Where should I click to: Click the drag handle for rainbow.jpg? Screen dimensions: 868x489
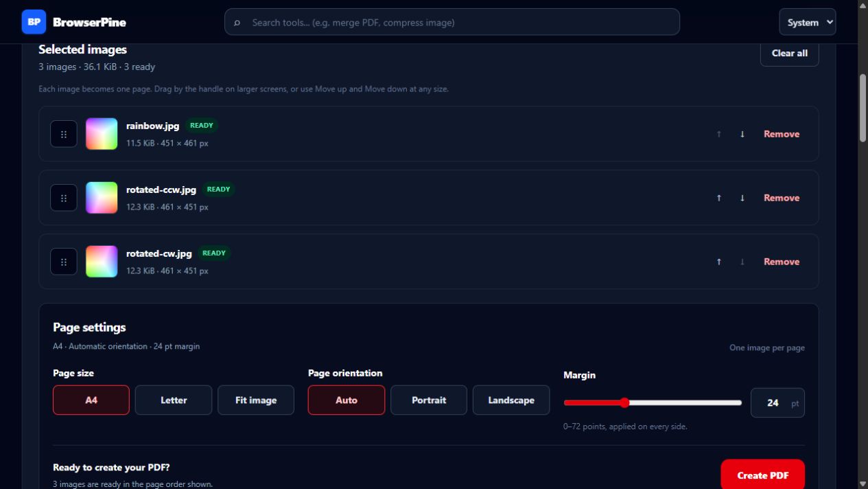tap(64, 134)
